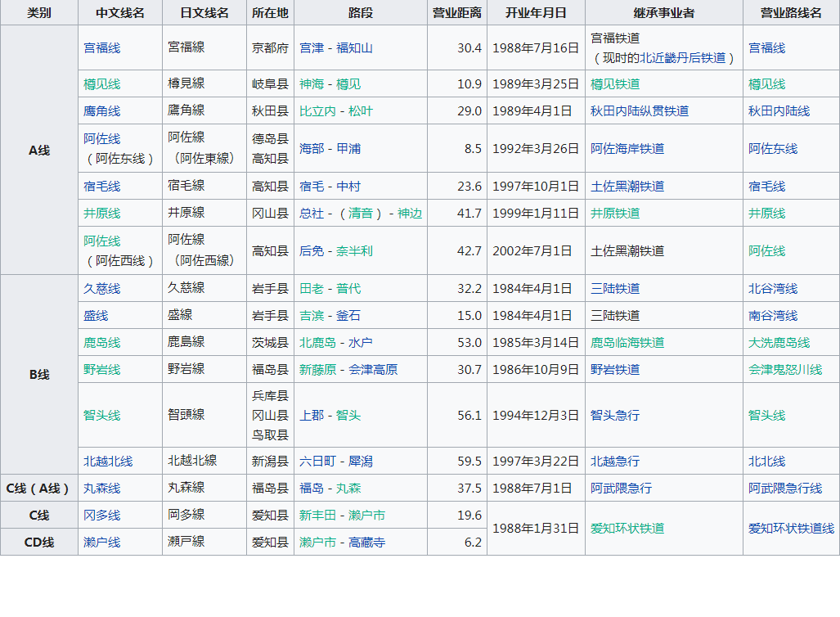Viewport: 840px width, 617px height.
Task: Open the 樽见铁道 operator link
Action: (x=615, y=84)
